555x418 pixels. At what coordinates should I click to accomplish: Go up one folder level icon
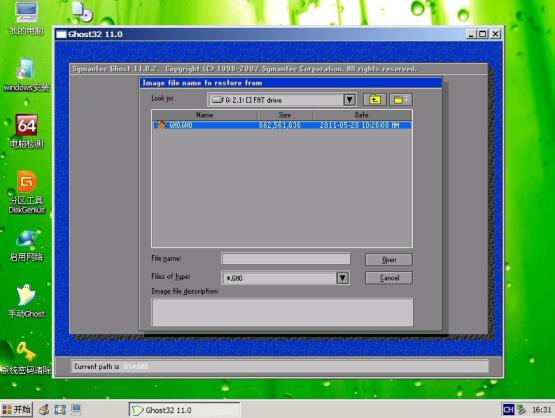point(375,100)
